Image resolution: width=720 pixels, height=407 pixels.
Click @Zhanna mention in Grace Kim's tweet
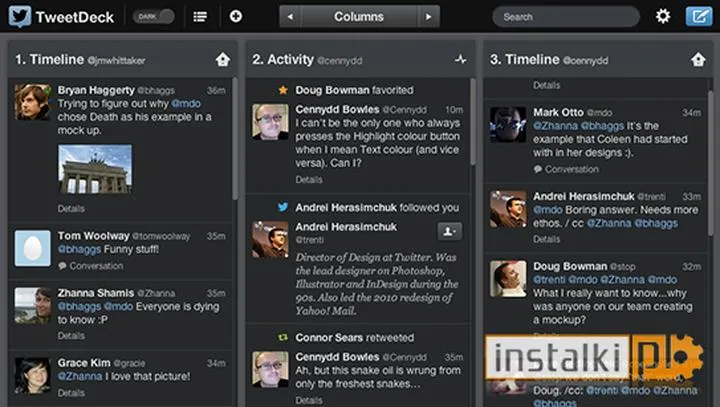tap(80, 376)
